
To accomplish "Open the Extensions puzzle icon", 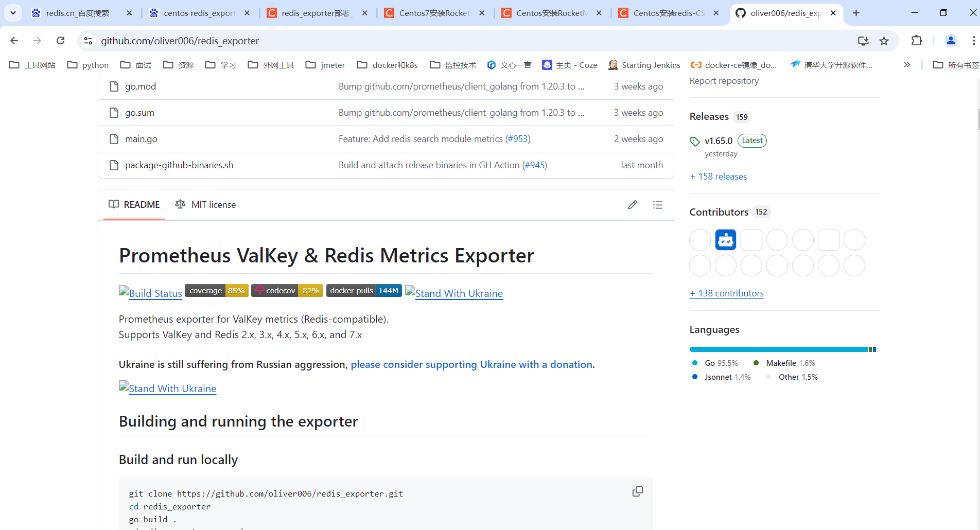I will click(917, 41).
